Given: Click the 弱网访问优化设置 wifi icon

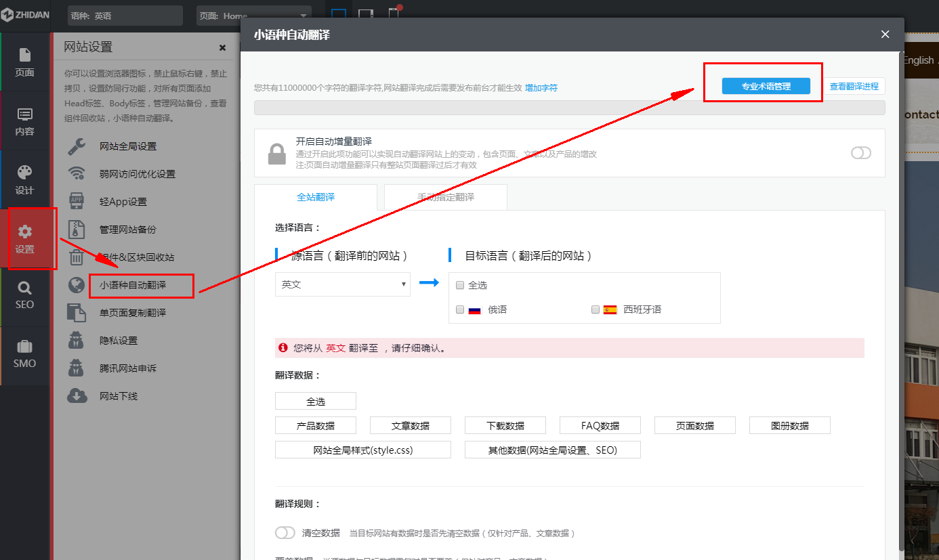Looking at the screenshot, I should point(77,173).
